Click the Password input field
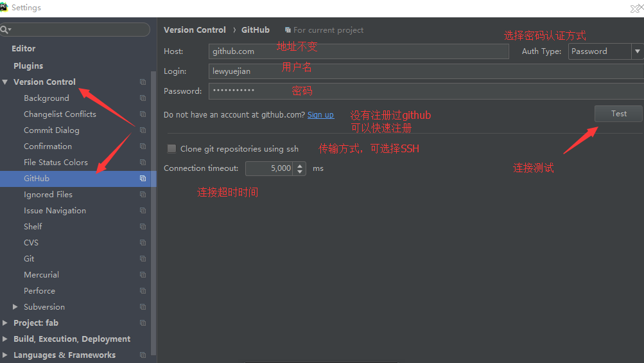Viewport: 644px width, 363px height. pos(426,91)
